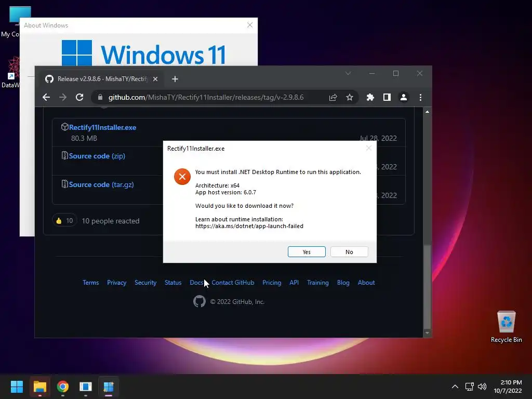Open the tab search chevron in Chrome
The height and width of the screenshot is (399, 532).
348,73
